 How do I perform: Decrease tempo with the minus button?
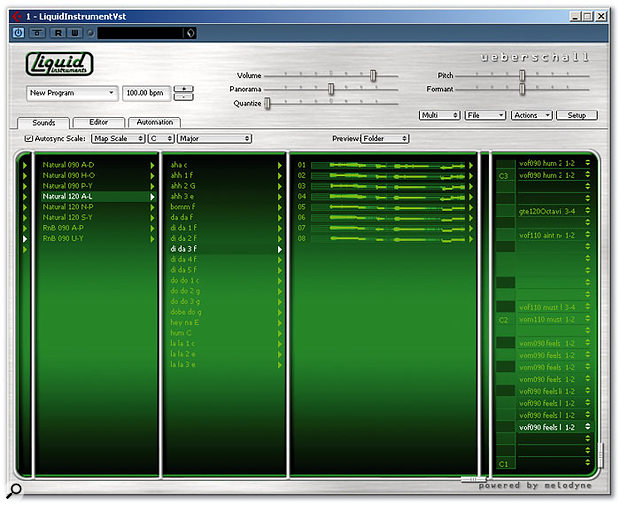183,97
